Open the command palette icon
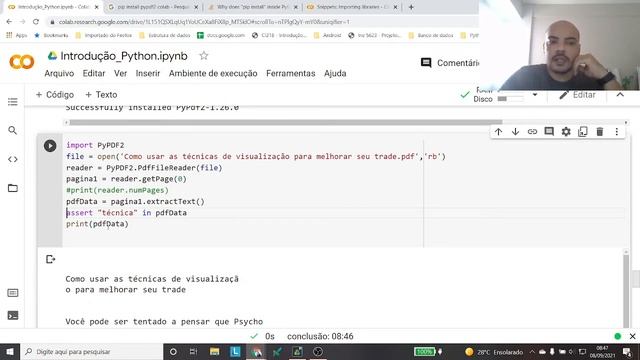Image resolution: width=640 pixels, height=360 pixels. point(13,293)
